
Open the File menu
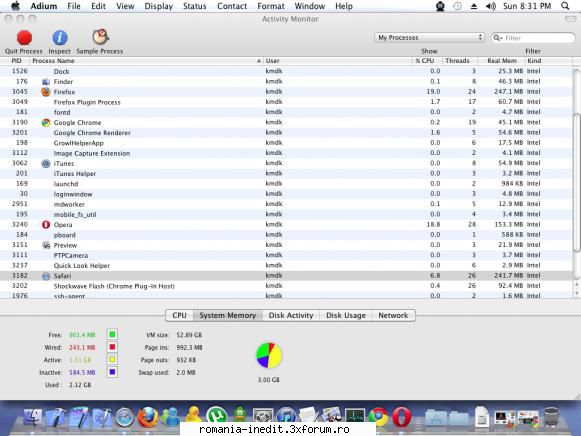coord(74,6)
